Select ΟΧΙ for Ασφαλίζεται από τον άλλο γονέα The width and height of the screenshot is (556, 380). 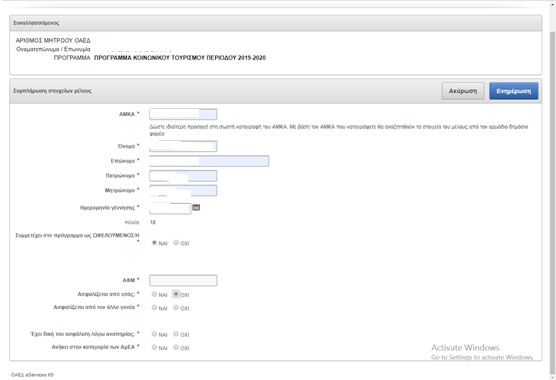click(x=176, y=308)
